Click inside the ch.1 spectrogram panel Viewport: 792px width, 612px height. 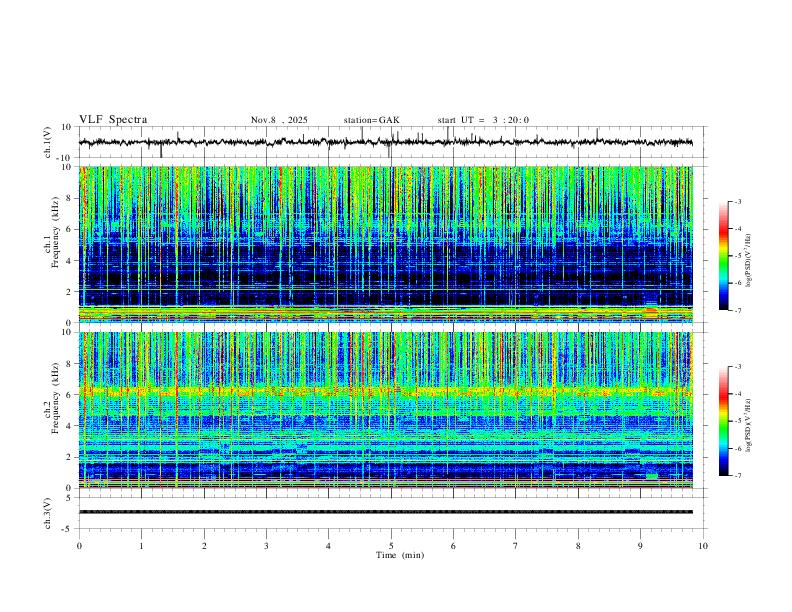tap(385, 244)
